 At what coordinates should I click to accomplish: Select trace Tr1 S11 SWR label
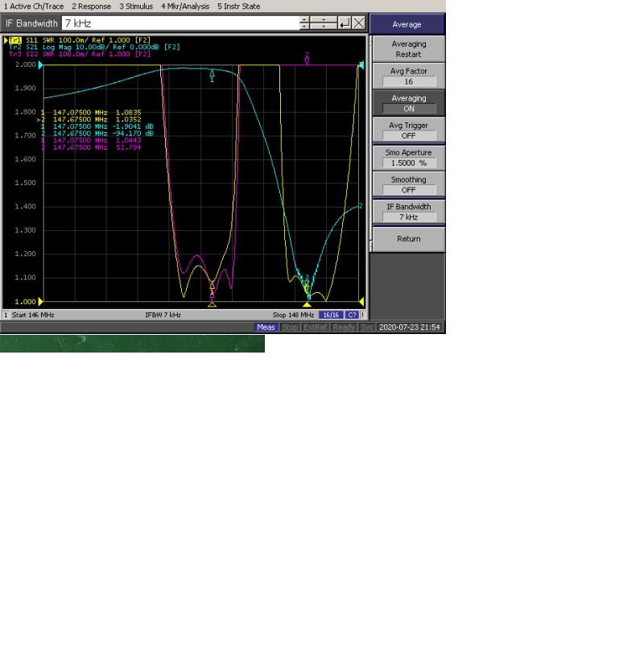point(80,40)
